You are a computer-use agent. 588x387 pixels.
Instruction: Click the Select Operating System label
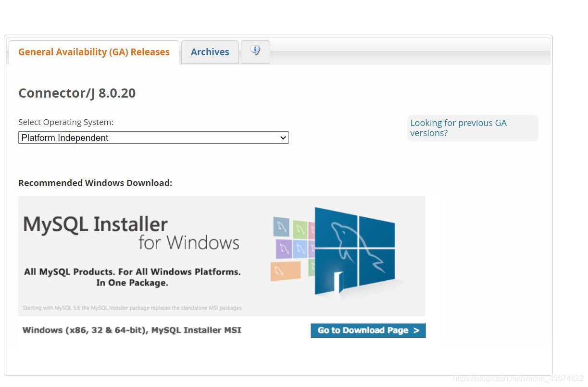click(x=66, y=122)
